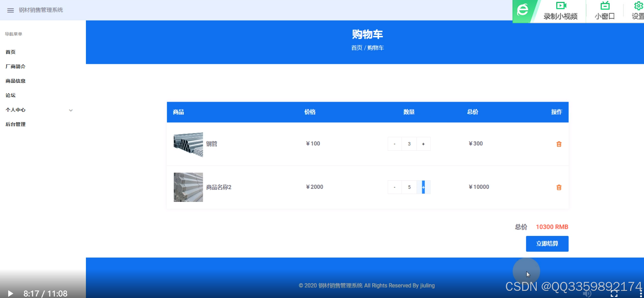Increase quantity of 商品名称2

click(423, 187)
